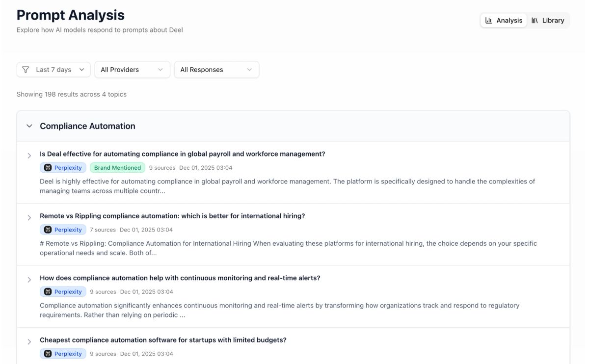589x364 pixels.
Task: Expand the Remote vs Rippling prompt row
Action: 29,218
